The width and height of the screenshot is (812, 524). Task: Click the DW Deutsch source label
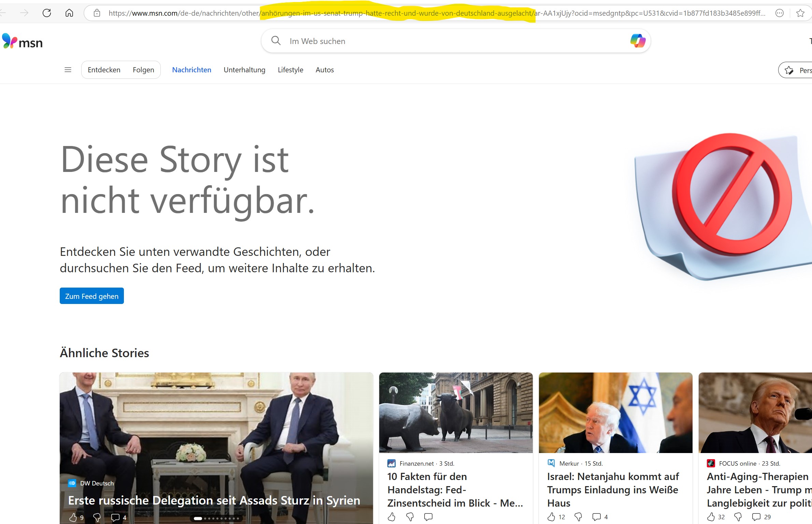tap(97, 483)
